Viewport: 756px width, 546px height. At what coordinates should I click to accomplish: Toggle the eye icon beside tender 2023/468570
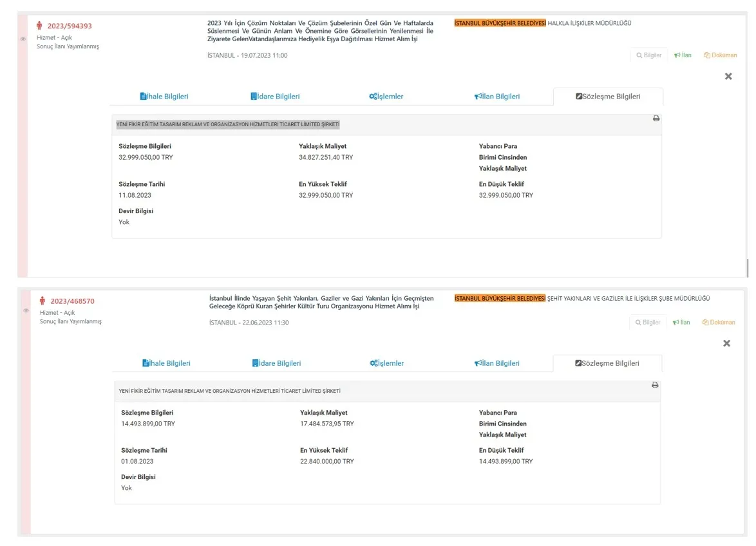[26, 311]
